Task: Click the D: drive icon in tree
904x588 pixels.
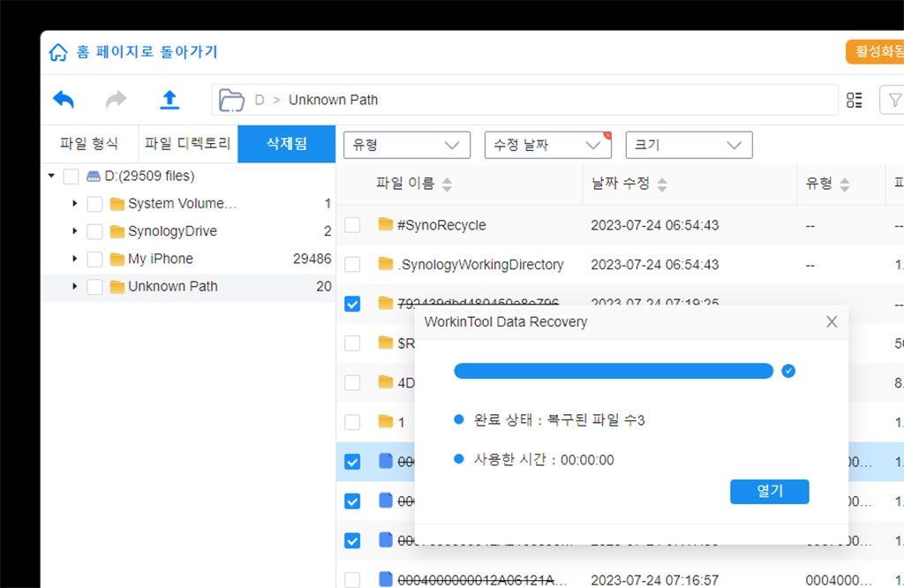Action: pyautogui.click(x=94, y=176)
